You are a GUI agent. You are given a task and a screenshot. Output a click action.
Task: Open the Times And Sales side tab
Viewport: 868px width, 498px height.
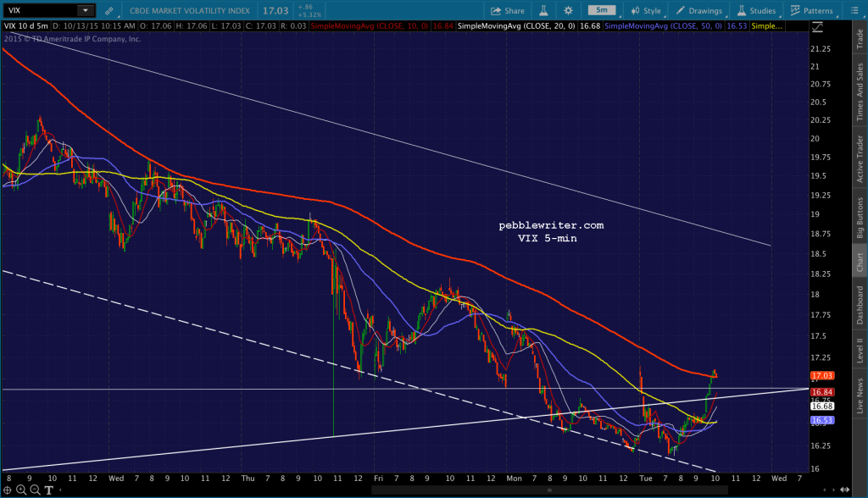click(860, 91)
